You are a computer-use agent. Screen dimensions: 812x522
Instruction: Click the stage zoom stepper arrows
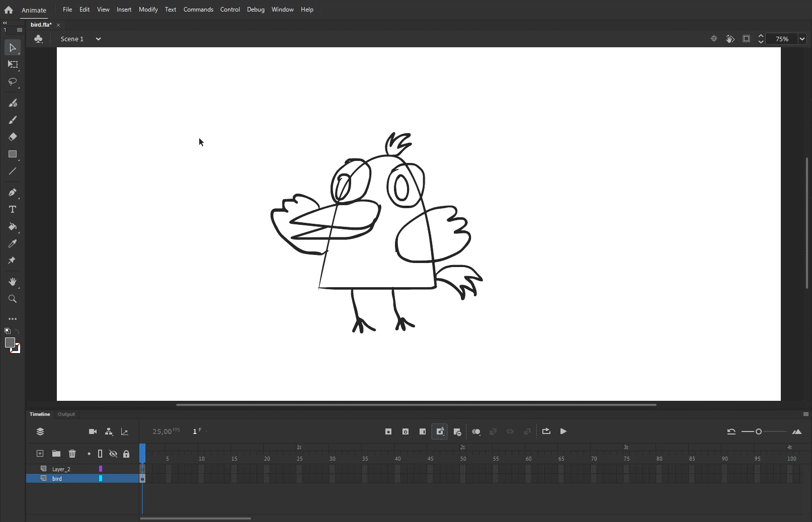tap(761, 39)
